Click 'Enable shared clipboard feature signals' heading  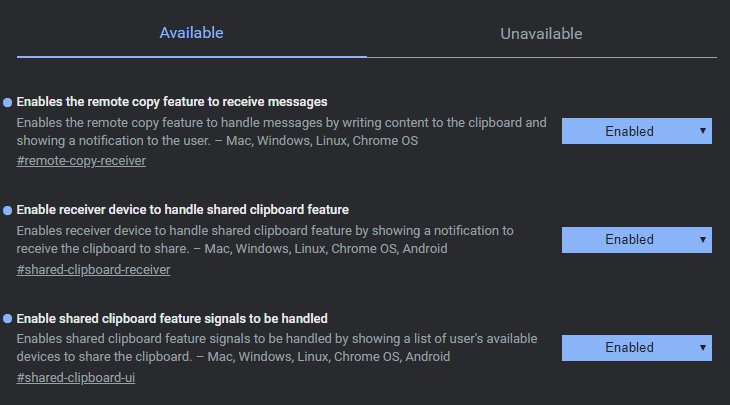(x=172, y=319)
